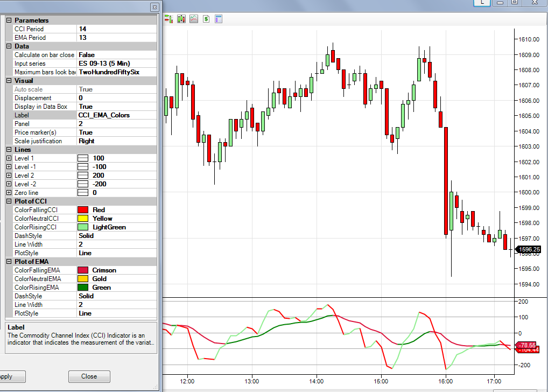Click the 1610.00 price axis label
548x392 pixels.
click(x=529, y=39)
